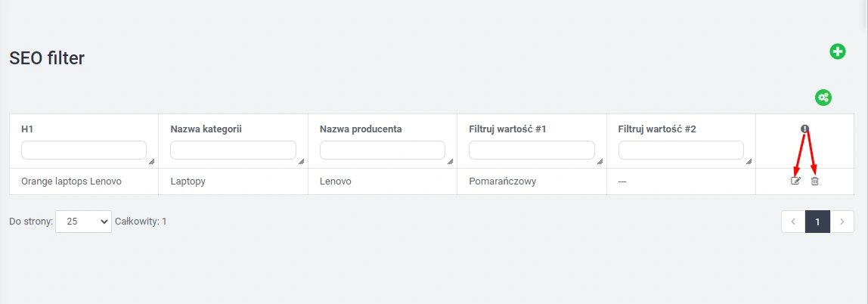Go to the next page arrow

pyautogui.click(x=842, y=222)
